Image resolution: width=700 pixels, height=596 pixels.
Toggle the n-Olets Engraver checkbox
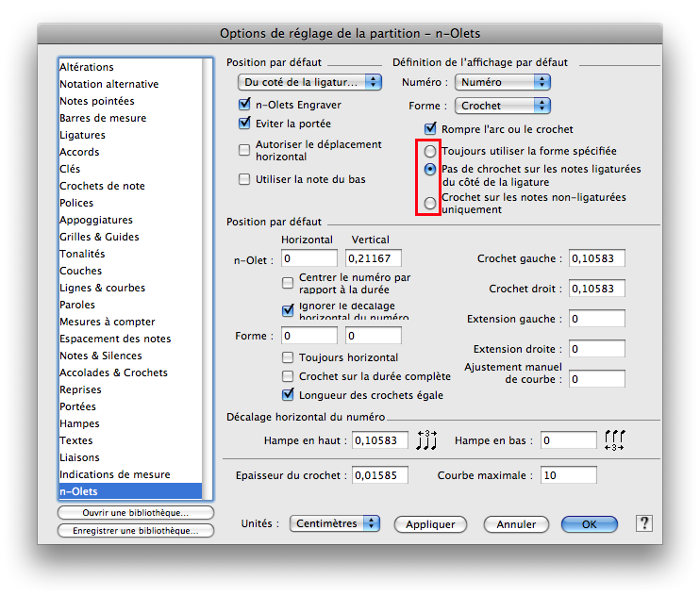[x=245, y=106]
